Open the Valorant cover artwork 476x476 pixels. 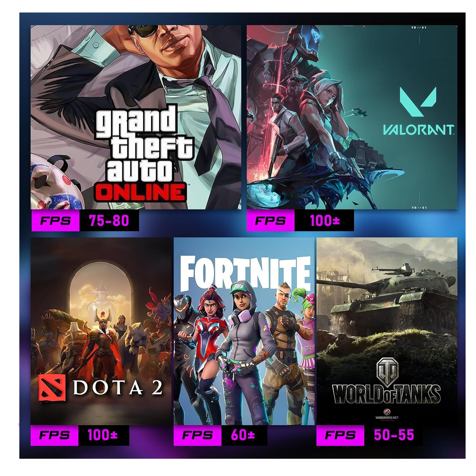point(352,117)
